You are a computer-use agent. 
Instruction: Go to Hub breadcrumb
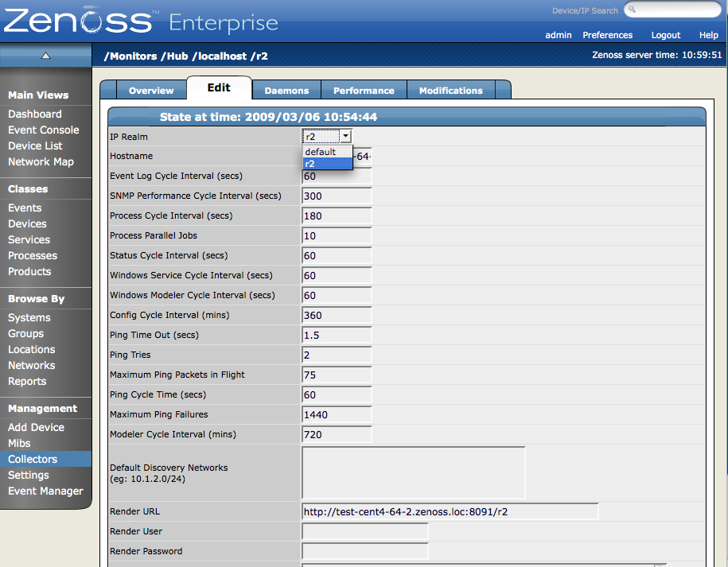pos(174,56)
